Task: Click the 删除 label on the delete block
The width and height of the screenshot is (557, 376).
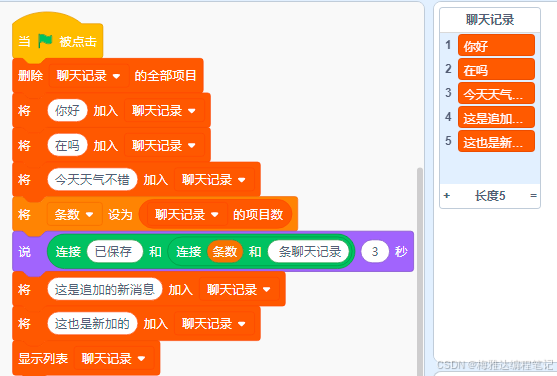Action: click(31, 76)
